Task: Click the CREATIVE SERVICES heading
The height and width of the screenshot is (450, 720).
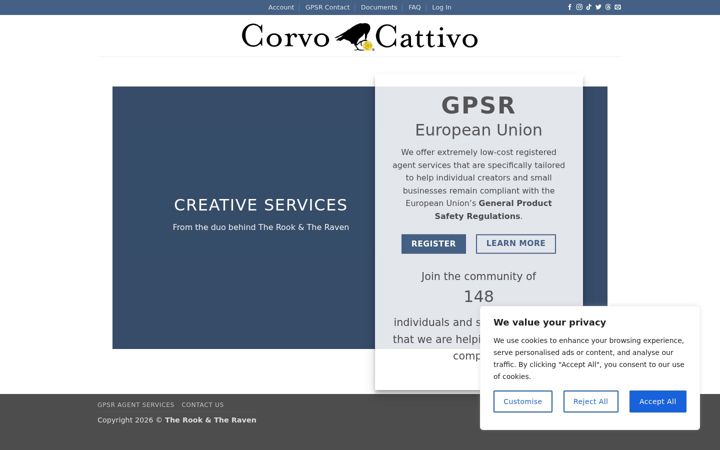Action: (260, 205)
